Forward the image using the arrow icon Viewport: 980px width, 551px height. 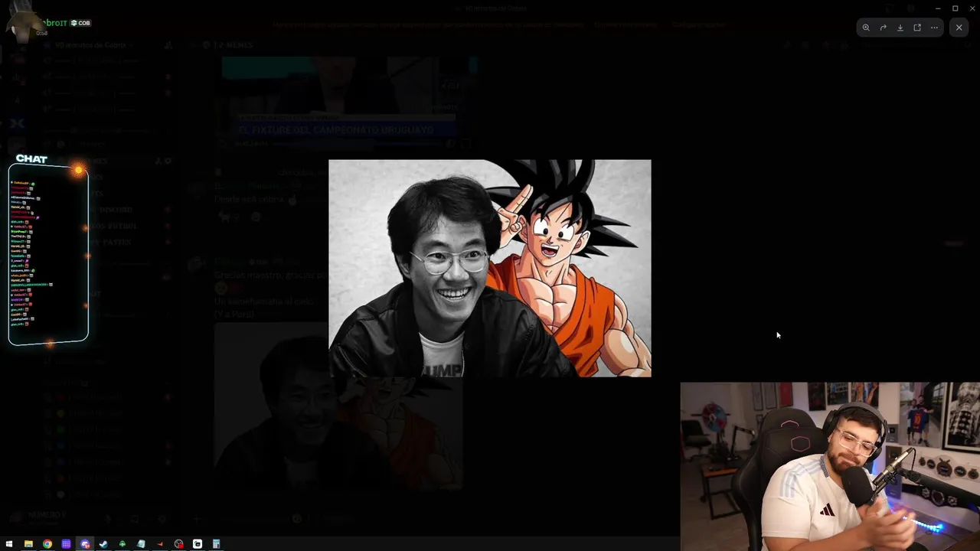(x=883, y=28)
